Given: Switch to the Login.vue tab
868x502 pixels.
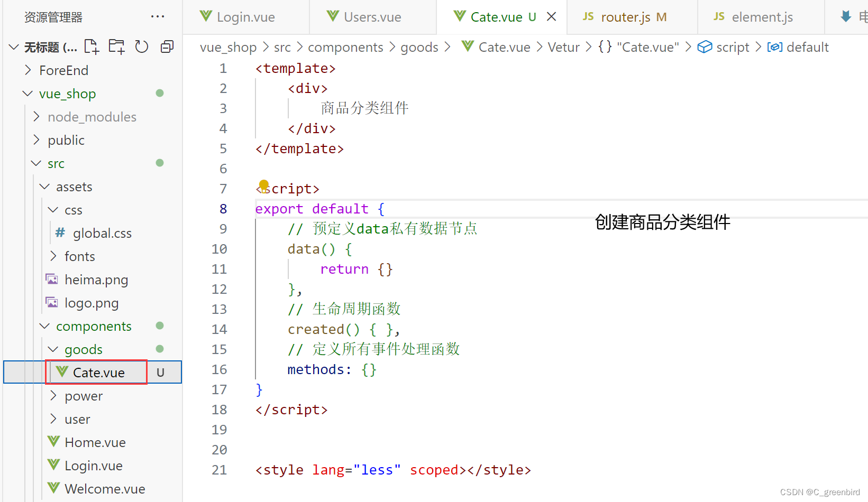Looking at the screenshot, I should [246, 17].
